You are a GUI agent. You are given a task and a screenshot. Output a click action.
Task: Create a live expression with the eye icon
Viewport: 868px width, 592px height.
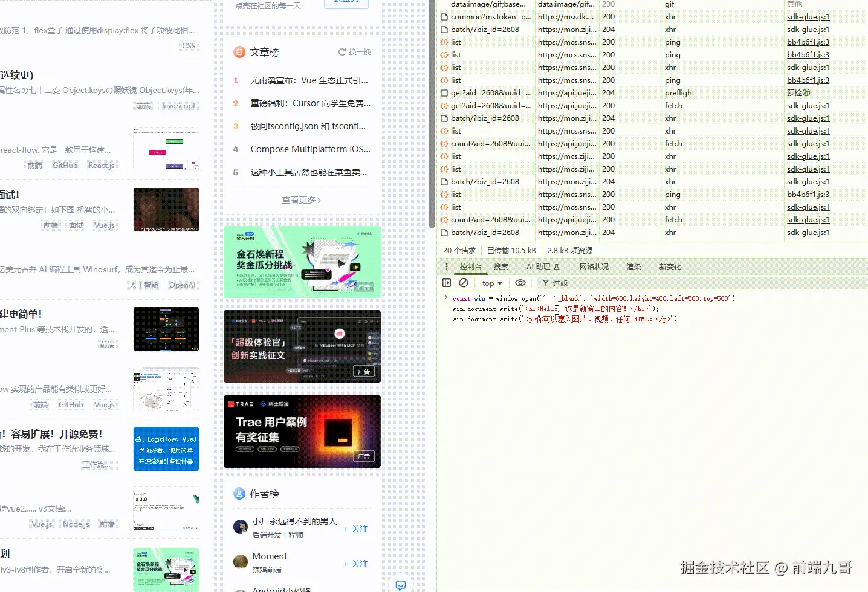(x=520, y=282)
